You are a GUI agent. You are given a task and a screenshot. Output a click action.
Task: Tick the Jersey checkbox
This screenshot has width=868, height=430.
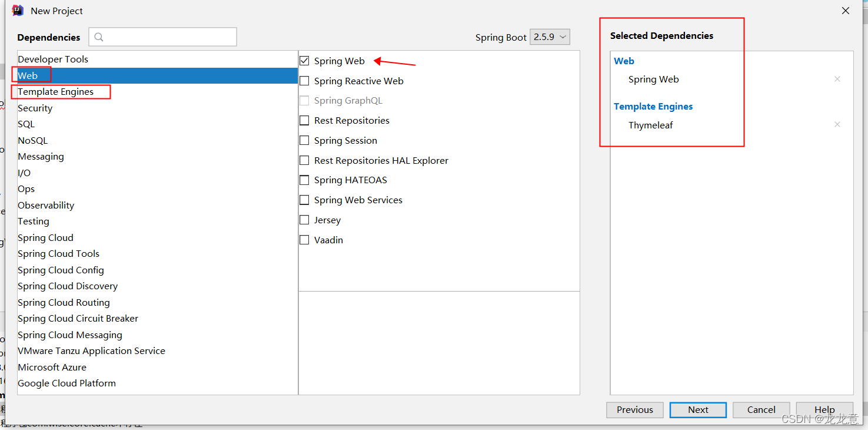(304, 220)
